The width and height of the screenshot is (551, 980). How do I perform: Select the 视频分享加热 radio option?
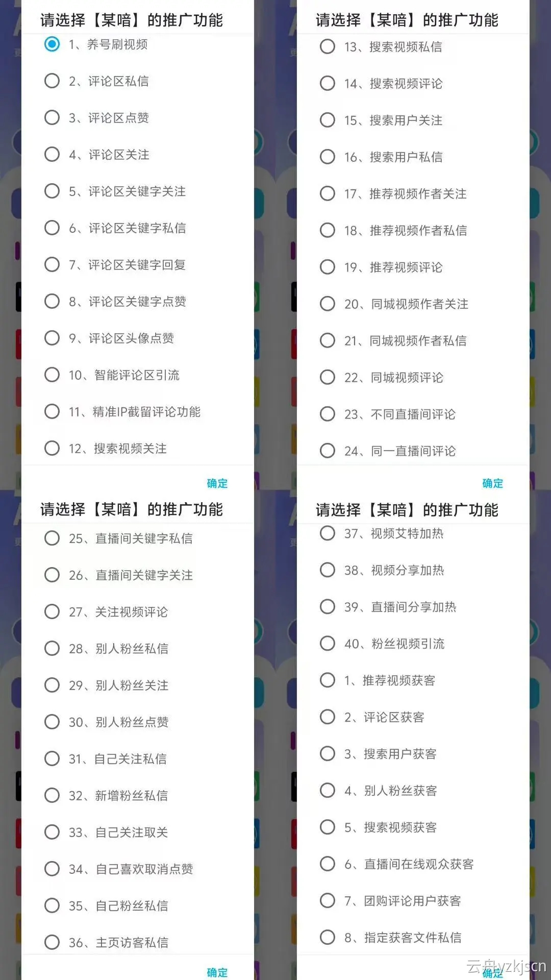click(x=328, y=570)
